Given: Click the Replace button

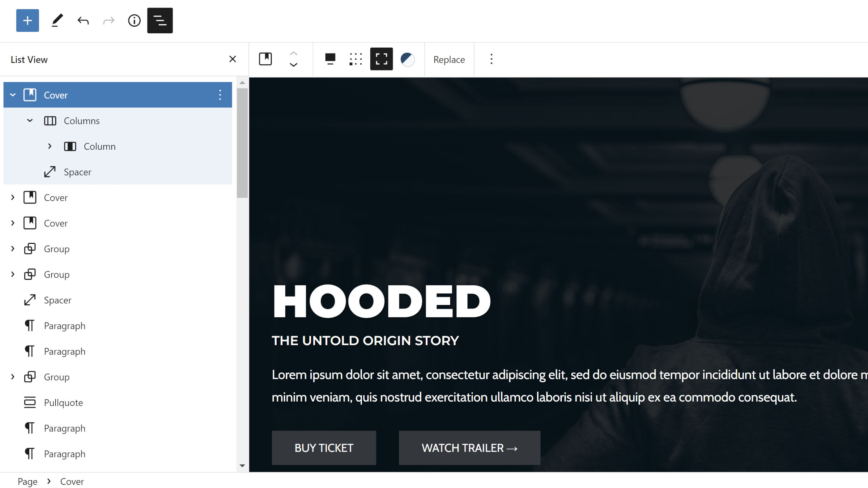Looking at the screenshot, I should coord(449,60).
